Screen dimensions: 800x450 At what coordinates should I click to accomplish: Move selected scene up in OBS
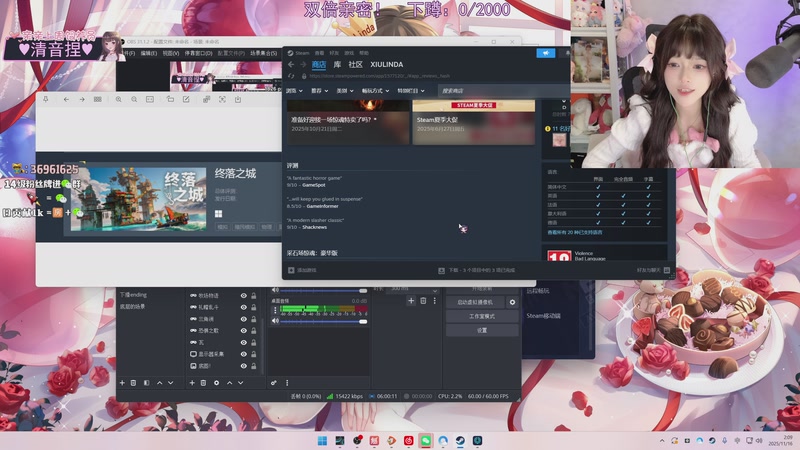[x=159, y=383]
